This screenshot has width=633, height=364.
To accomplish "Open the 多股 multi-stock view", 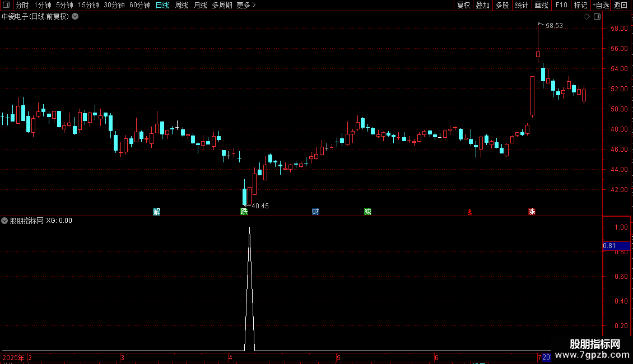I will click(502, 5).
